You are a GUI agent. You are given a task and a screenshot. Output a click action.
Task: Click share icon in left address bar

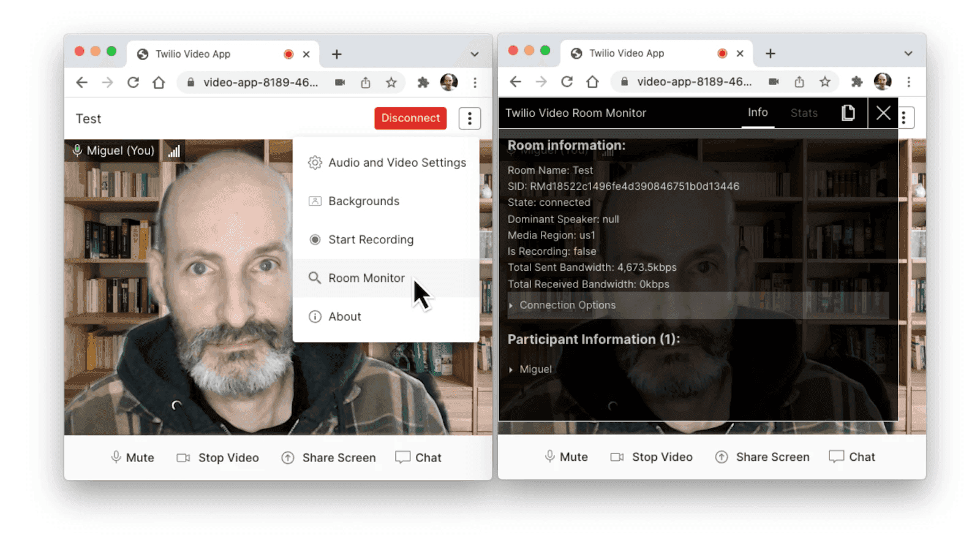[x=366, y=83]
